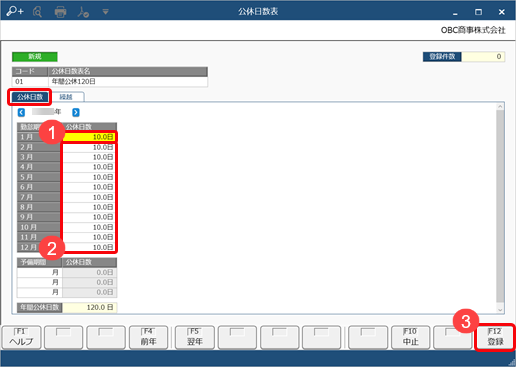
Task: Click the name field 年間公休120日
Action: click(128, 82)
